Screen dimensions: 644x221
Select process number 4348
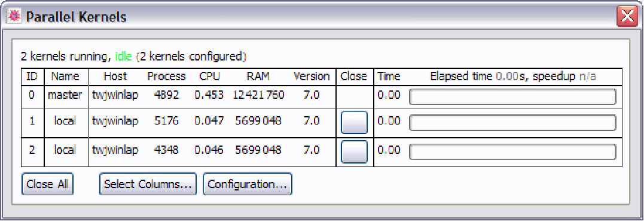point(166,149)
